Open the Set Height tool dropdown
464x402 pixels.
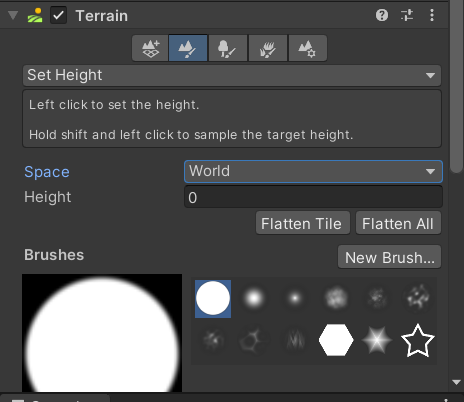click(x=232, y=75)
